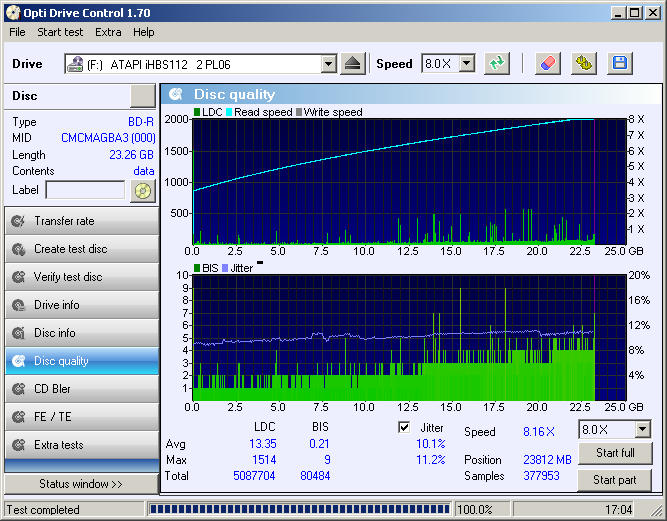Image resolution: width=667 pixels, height=521 pixels.
Task: Open the toolbar Speed 8.0X dropdown
Action: (x=467, y=64)
